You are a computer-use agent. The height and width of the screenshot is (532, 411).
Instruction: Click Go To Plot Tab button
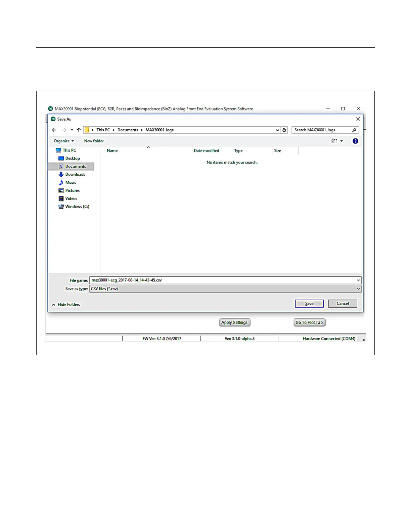(309, 322)
